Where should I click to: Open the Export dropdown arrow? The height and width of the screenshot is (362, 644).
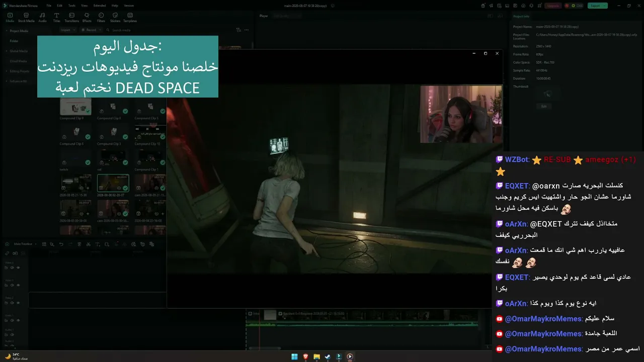605,6
